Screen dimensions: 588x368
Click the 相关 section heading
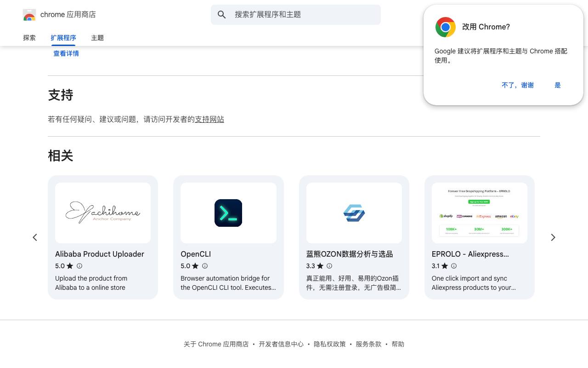pos(61,156)
